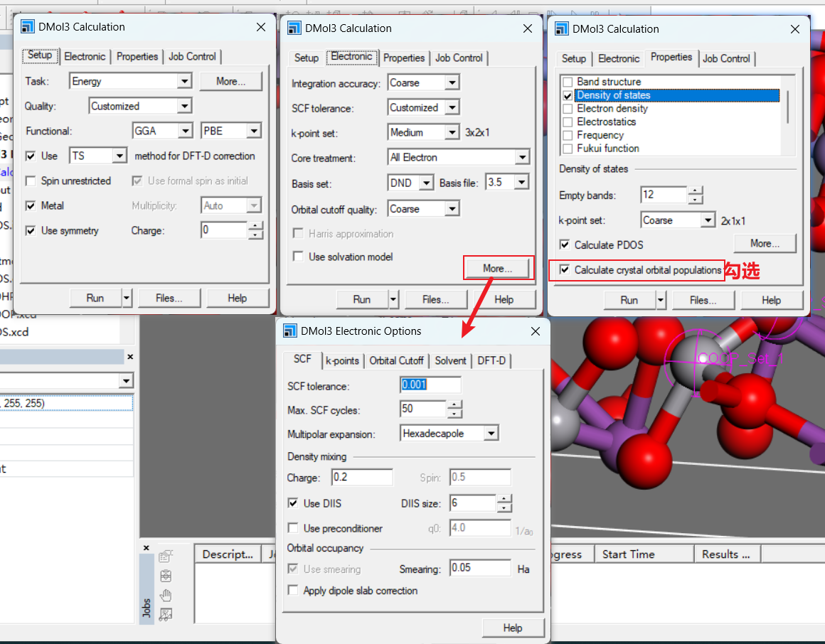
Task: Open the Basis set DND dropdown
Action: point(426,183)
